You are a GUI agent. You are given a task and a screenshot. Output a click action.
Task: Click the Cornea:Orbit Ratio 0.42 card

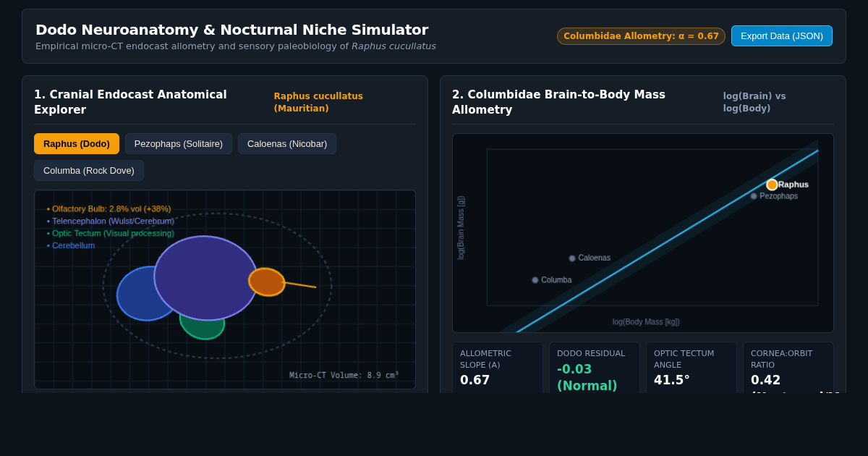click(x=788, y=368)
